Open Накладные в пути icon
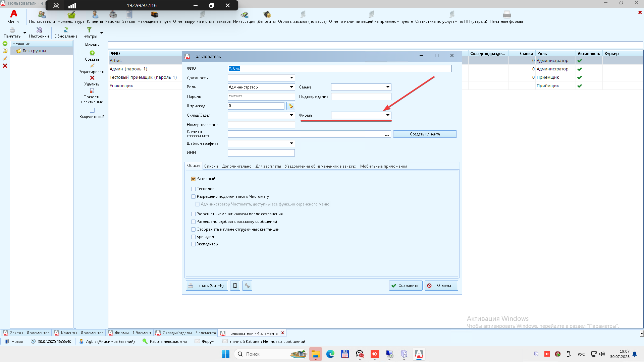This screenshot has height=362, width=644. [154, 15]
